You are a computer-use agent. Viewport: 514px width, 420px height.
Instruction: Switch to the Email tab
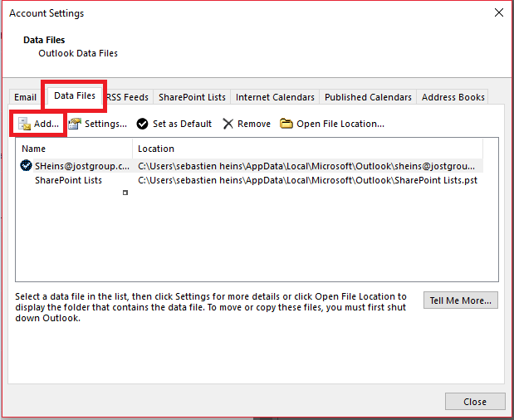tap(25, 97)
